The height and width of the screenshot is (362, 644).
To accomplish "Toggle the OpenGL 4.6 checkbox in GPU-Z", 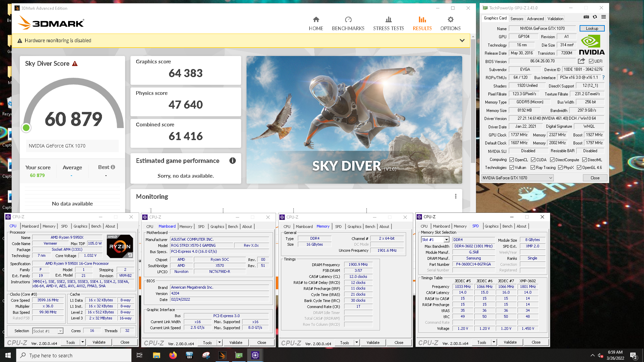I will pyautogui.click(x=579, y=168).
